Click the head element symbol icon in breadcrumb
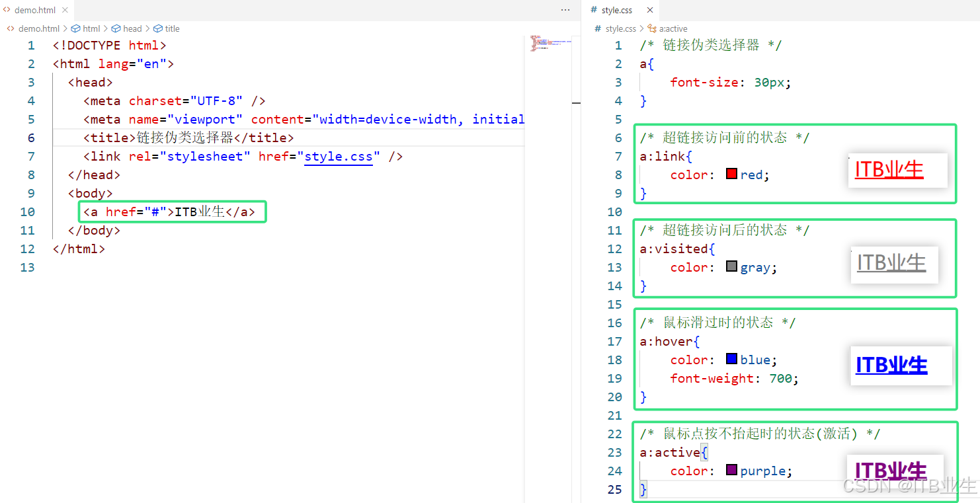 (x=116, y=28)
